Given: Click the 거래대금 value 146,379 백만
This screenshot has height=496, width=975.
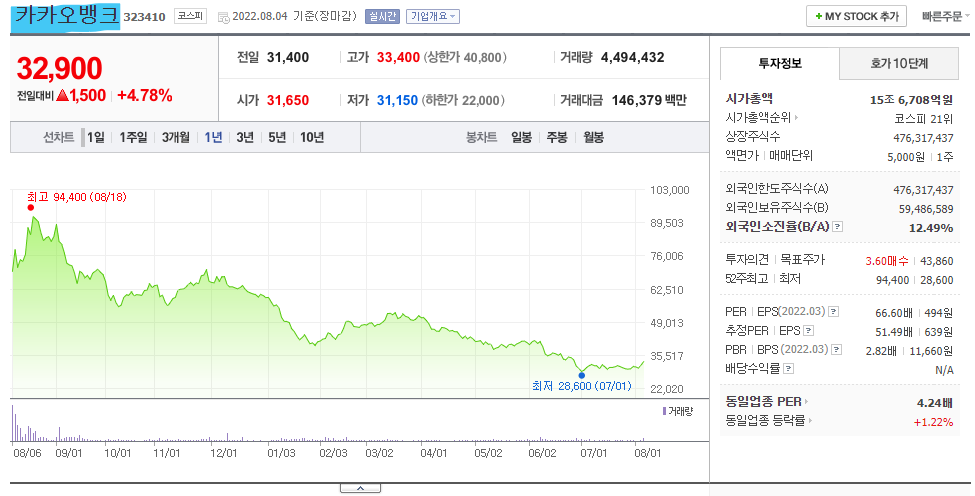Looking at the screenshot, I should coord(649,100).
